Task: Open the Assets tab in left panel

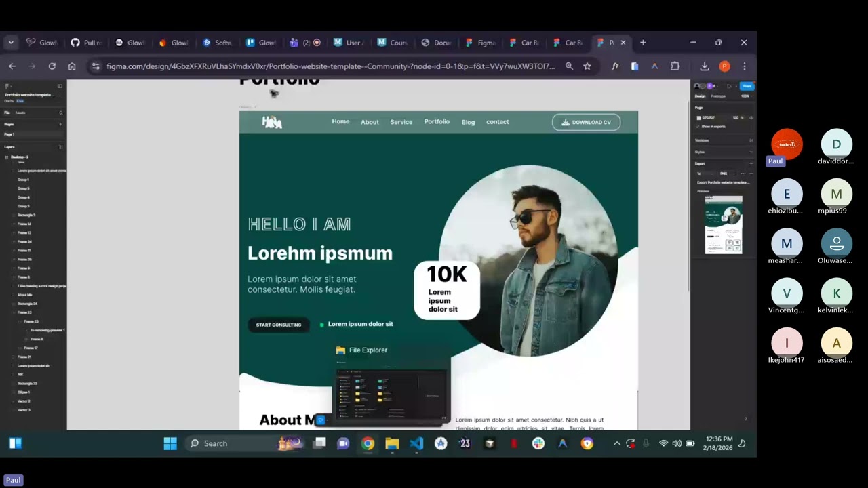Action: 20,113
